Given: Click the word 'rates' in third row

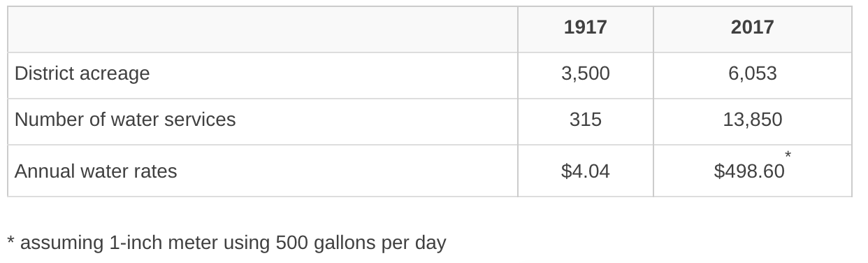Looking at the screenshot, I should pyautogui.click(x=155, y=171).
